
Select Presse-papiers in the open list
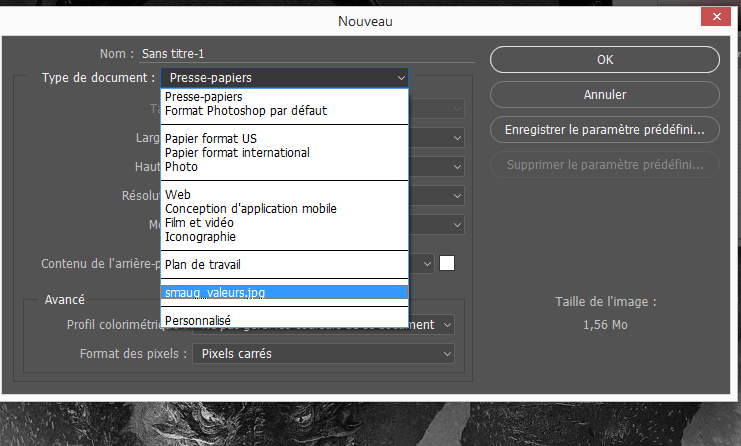click(x=196, y=98)
